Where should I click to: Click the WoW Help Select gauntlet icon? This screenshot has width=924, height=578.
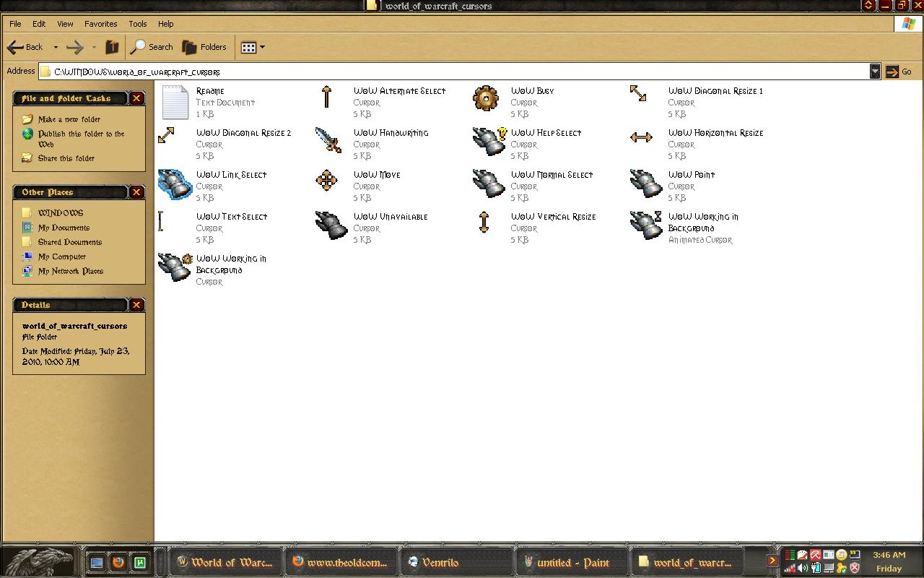(x=489, y=141)
